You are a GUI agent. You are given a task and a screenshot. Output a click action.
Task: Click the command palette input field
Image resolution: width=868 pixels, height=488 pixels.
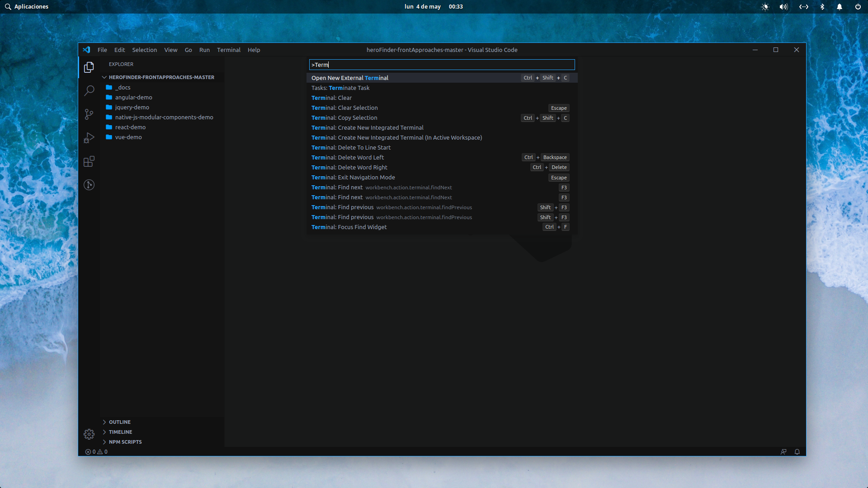tap(442, 65)
